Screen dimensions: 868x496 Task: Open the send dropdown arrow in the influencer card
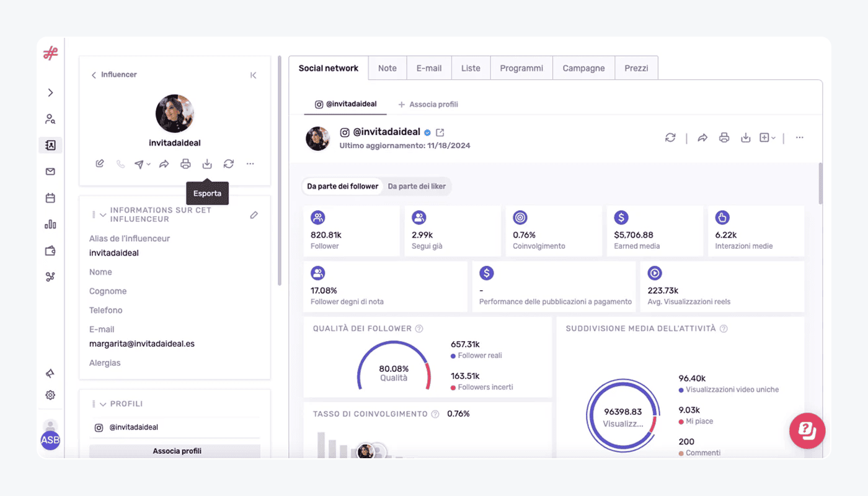click(148, 165)
